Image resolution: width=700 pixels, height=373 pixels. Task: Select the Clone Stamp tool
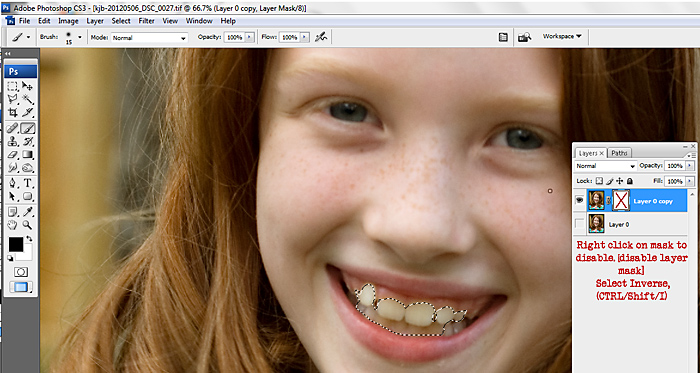(12, 142)
